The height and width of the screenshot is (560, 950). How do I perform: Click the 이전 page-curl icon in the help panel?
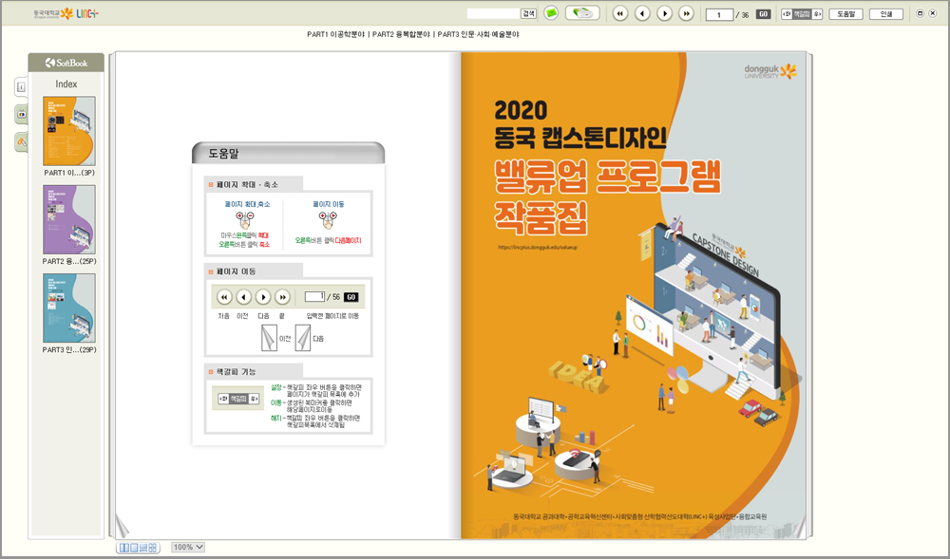pyautogui.click(x=269, y=338)
